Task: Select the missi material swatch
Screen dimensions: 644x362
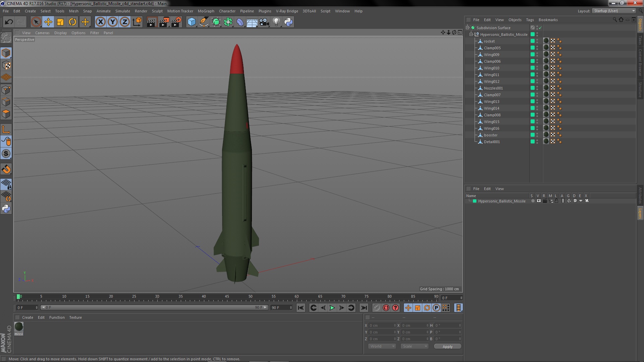Action: (19, 326)
